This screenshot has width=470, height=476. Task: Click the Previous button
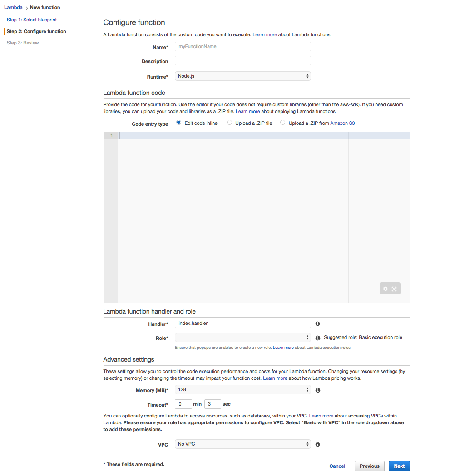tap(370, 466)
